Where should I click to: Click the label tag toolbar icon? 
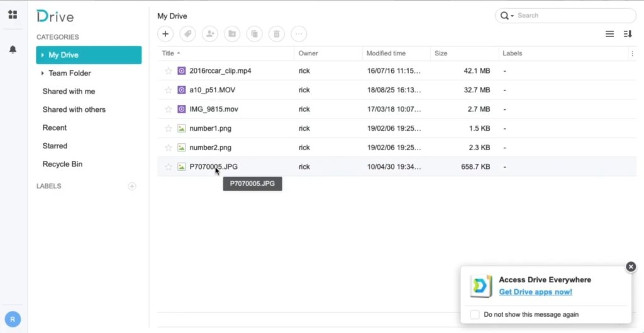(187, 34)
